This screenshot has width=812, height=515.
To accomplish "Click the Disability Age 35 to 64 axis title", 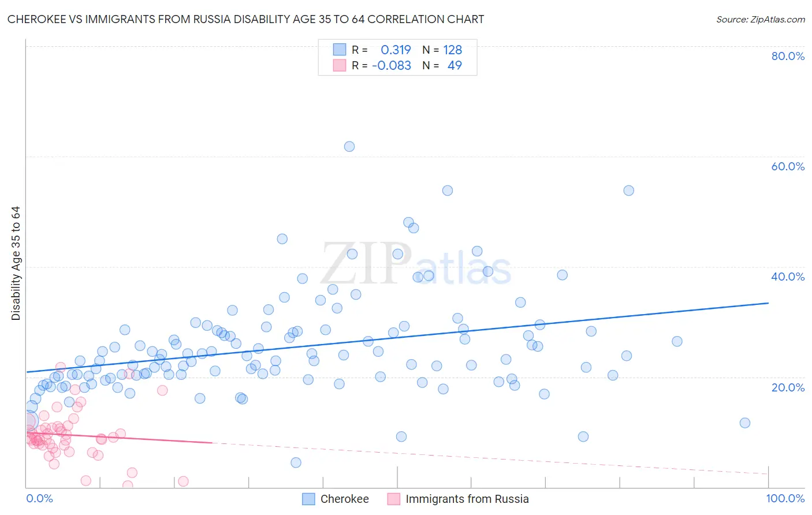I will pos(16,263).
